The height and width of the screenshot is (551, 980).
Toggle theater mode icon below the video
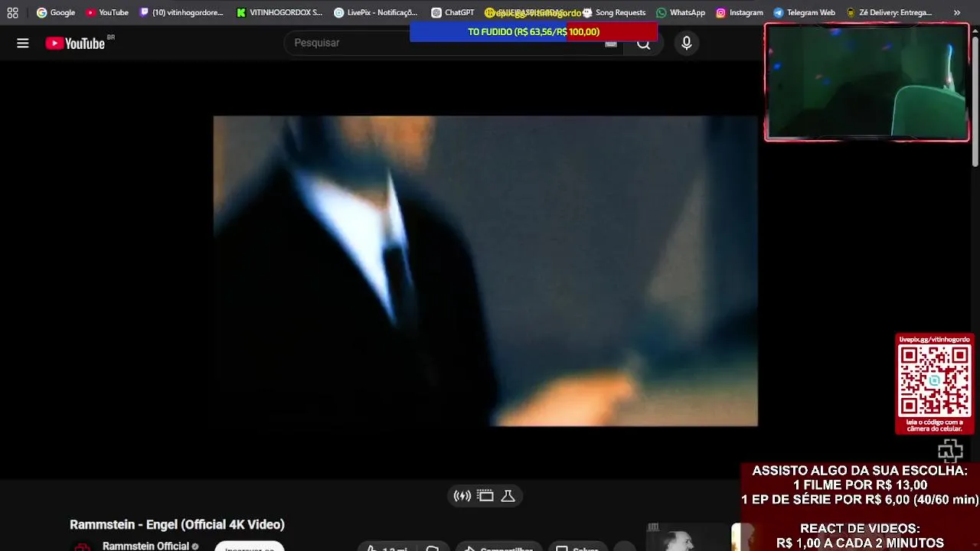coord(485,496)
